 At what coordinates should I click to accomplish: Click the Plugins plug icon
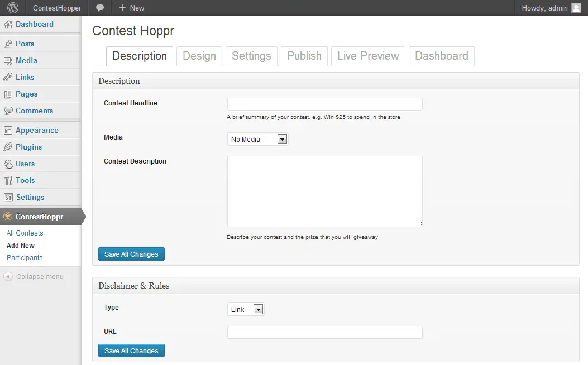point(8,147)
